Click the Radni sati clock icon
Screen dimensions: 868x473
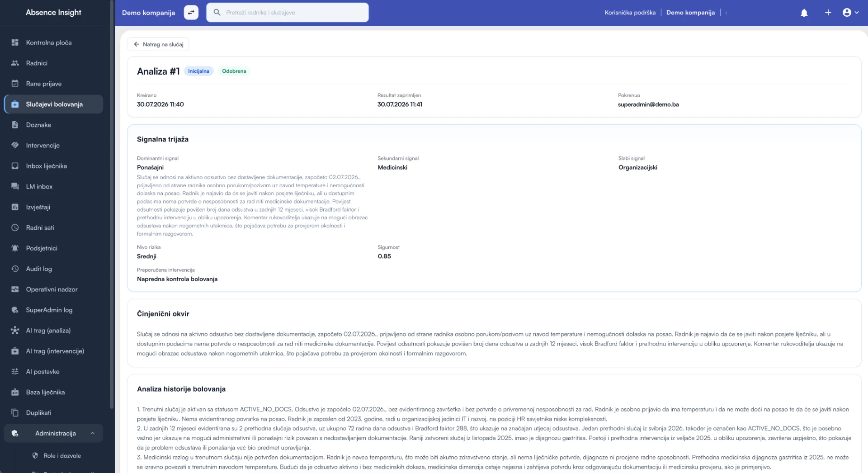pos(15,227)
